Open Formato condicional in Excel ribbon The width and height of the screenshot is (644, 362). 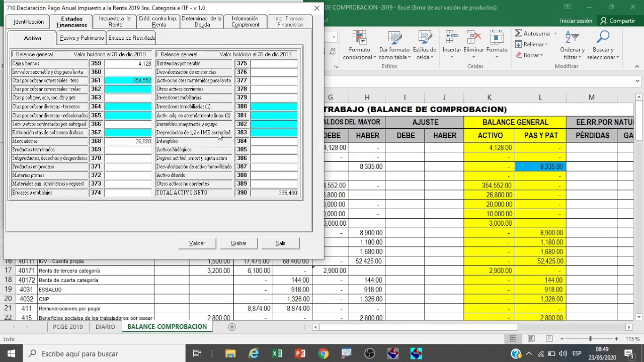point(359,46)
